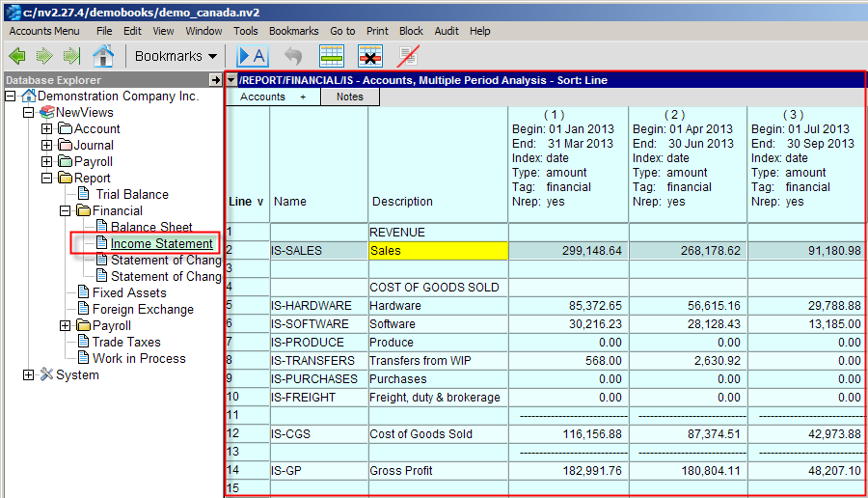Click the Home house icon
The height and width of the screenshot is (498, 868).
coord(103,56)
